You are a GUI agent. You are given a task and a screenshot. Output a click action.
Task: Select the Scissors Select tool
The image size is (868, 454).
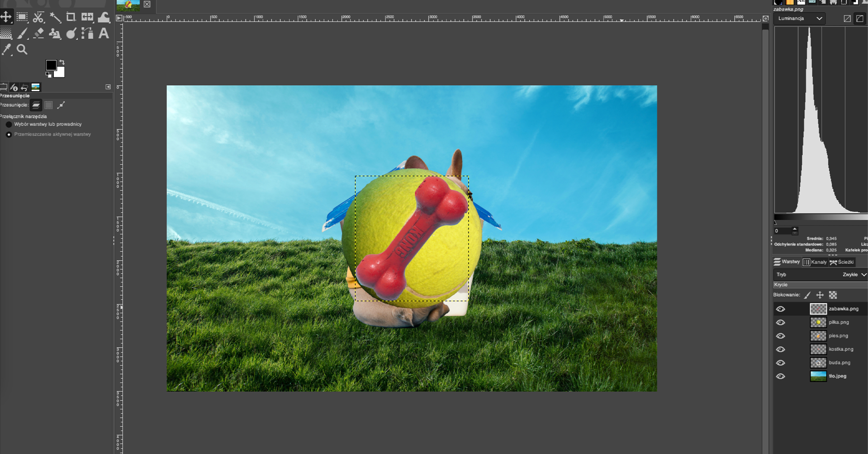(38, 17)
